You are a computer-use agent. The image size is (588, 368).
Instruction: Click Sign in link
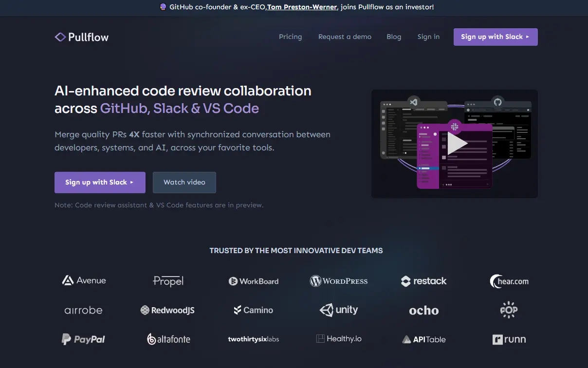click(x=428, y=37)
